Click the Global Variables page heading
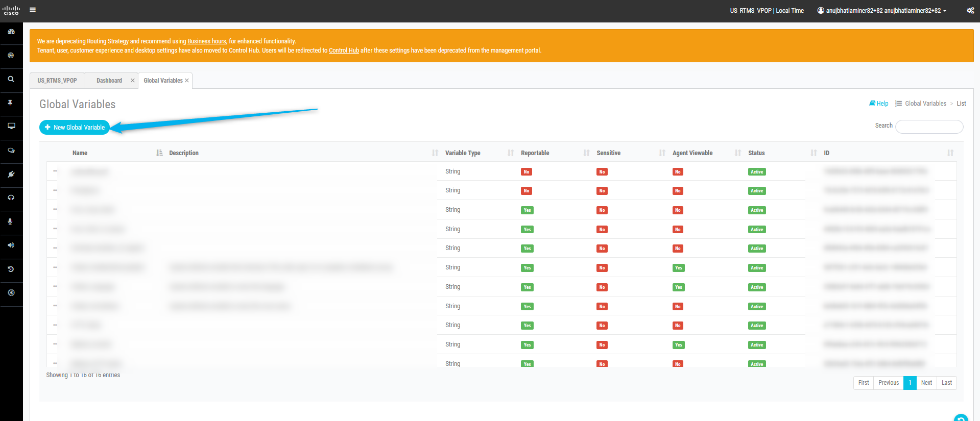Viewport: 980px width, 421px height. point(78,104)
